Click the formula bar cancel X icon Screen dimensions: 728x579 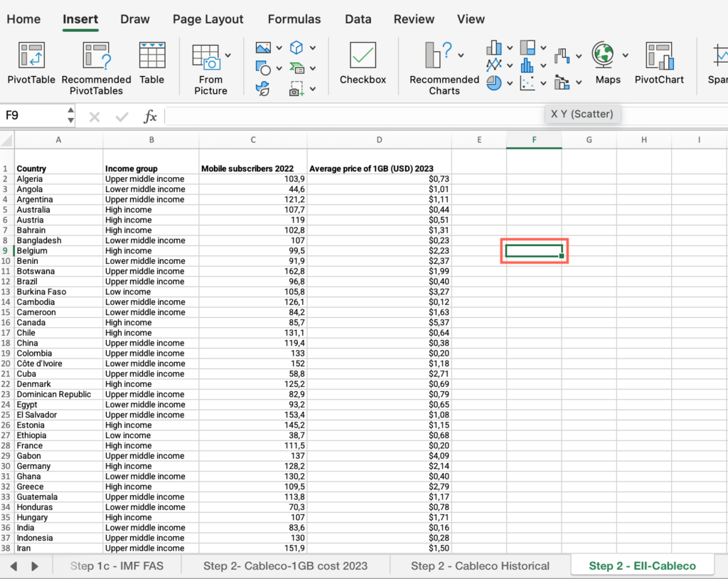click(x=95, y=117)
